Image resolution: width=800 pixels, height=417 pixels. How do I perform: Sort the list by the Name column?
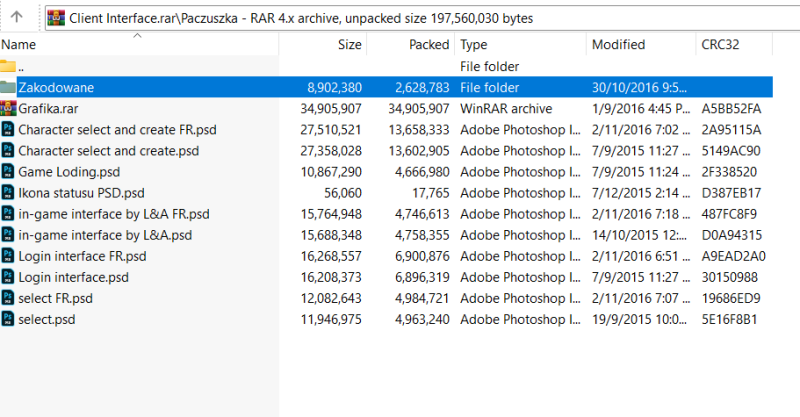tap(20, 45)
